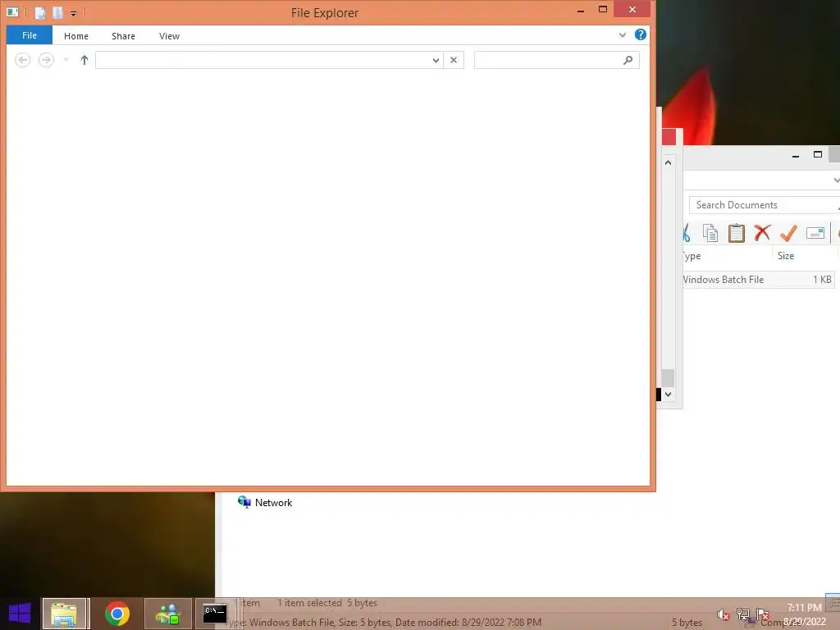
Task: Click the stop loading X button
Action: [454, 60]
